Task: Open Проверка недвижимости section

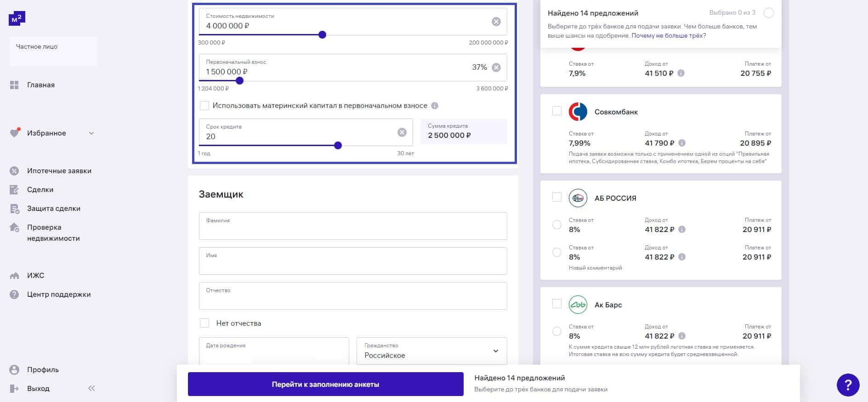Action: pos(53,233)
